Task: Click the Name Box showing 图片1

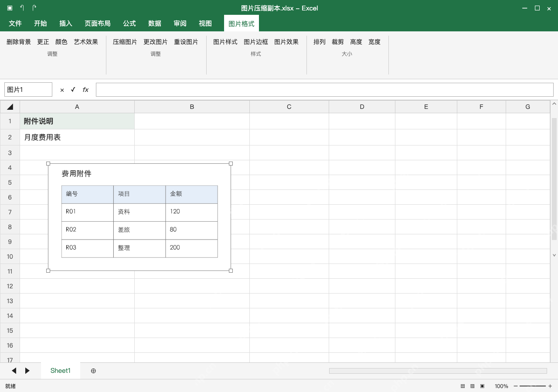Action: tap(28, 90)
